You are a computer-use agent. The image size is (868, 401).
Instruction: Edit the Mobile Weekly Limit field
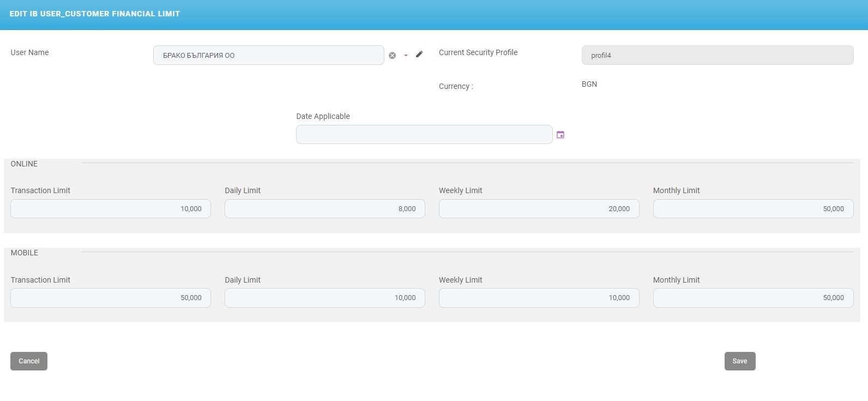(539, 298)
